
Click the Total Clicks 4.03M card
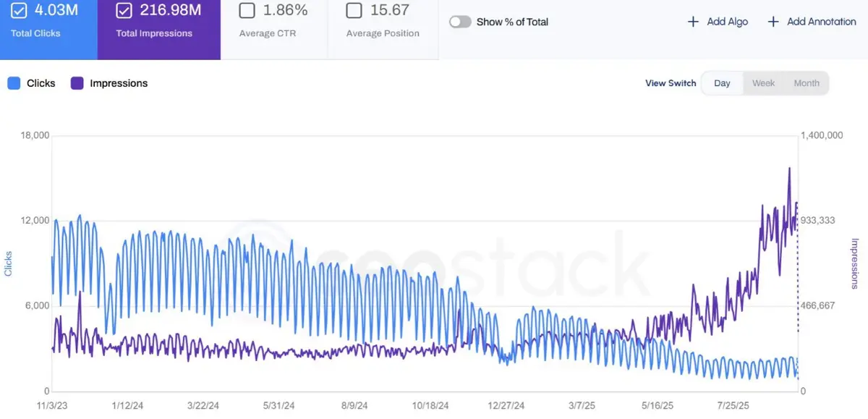(x=48, y=30)
